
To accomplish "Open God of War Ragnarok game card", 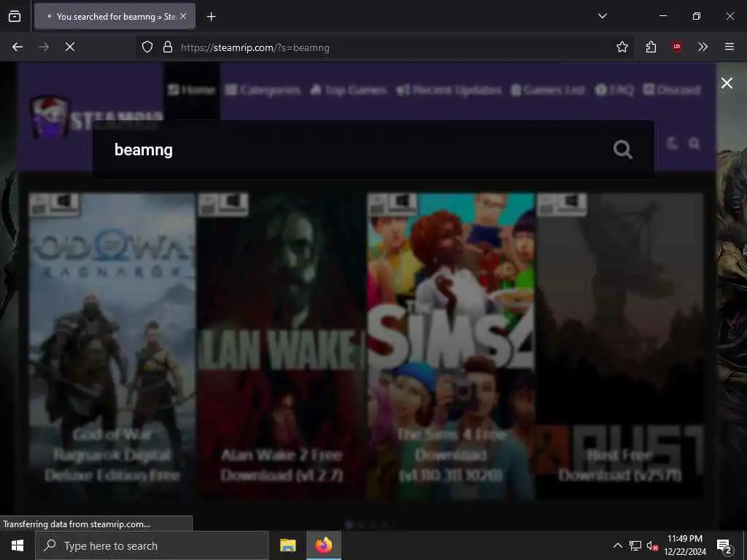I will [x=112, y=345].
